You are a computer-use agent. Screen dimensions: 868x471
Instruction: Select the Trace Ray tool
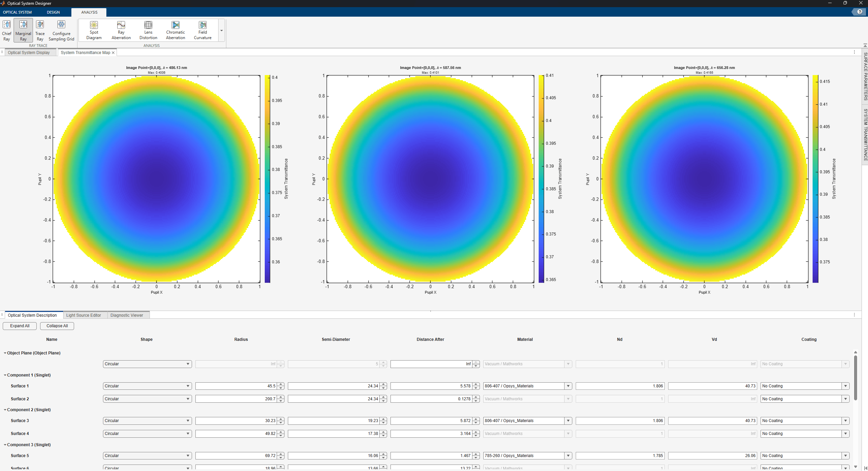tap(40, 31)
